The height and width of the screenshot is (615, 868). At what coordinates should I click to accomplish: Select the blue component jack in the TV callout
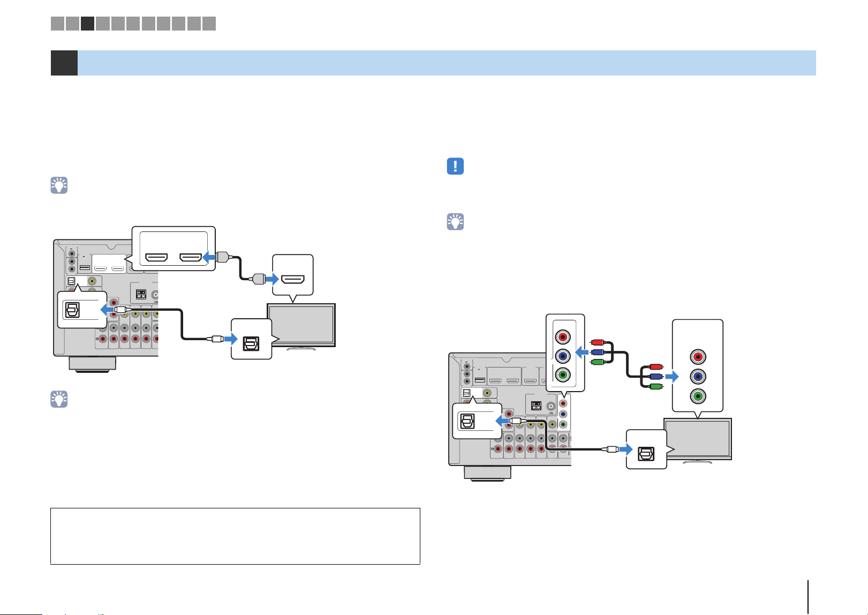coord(697,377)
